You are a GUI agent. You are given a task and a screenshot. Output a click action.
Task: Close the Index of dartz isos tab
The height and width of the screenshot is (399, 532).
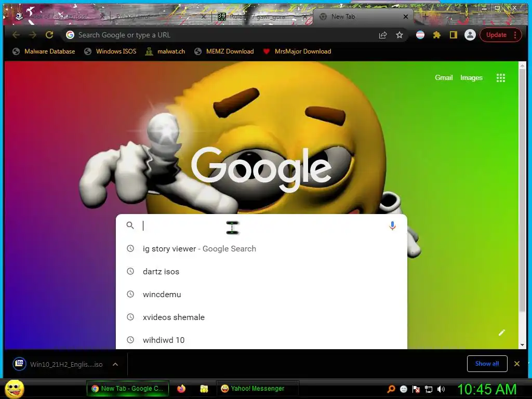coord(102,16)
